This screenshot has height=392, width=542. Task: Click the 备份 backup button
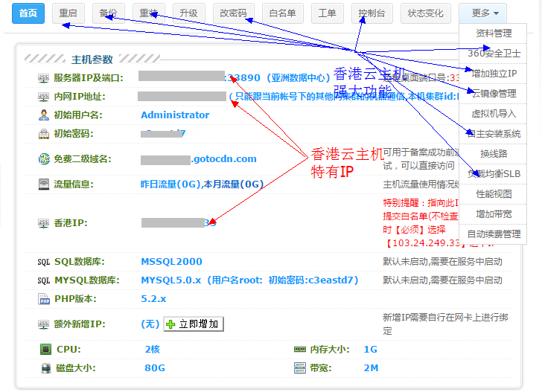click(x=108, y=13)
